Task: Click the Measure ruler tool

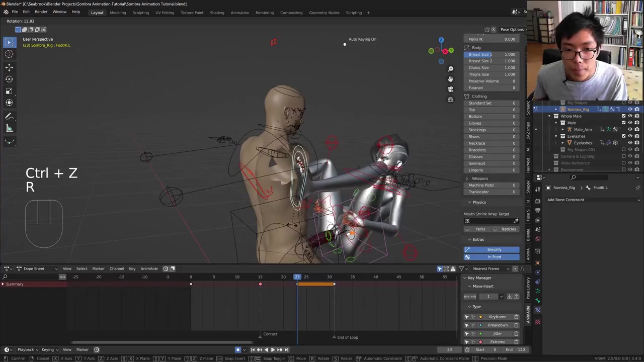Action: pyautogui.click(x=9, y=129)
